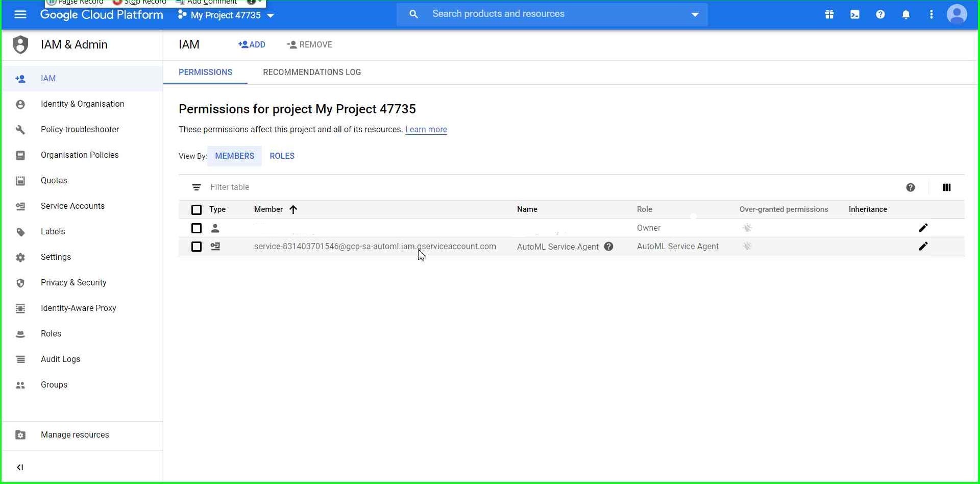Select the service-831403701546 account checkbox
This screenshot has height=484, width=980.
[197, 247]
